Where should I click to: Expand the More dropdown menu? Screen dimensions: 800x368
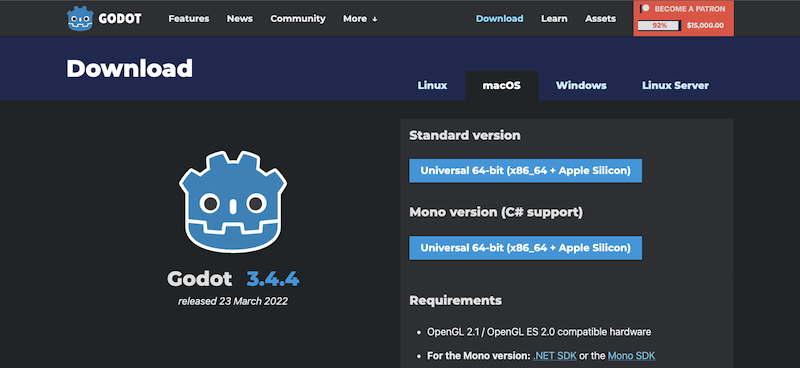360,18
